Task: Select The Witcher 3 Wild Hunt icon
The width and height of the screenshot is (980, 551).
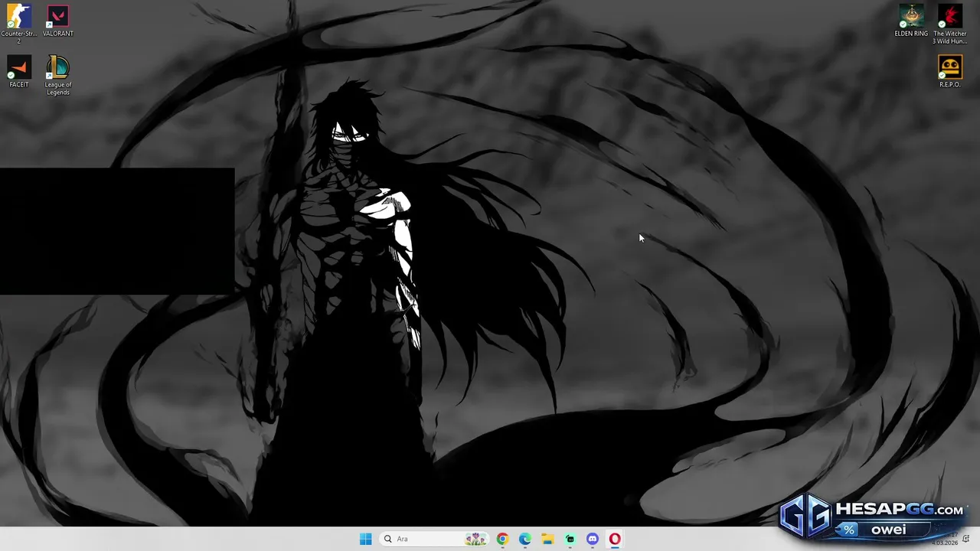Action: [949, 25]
